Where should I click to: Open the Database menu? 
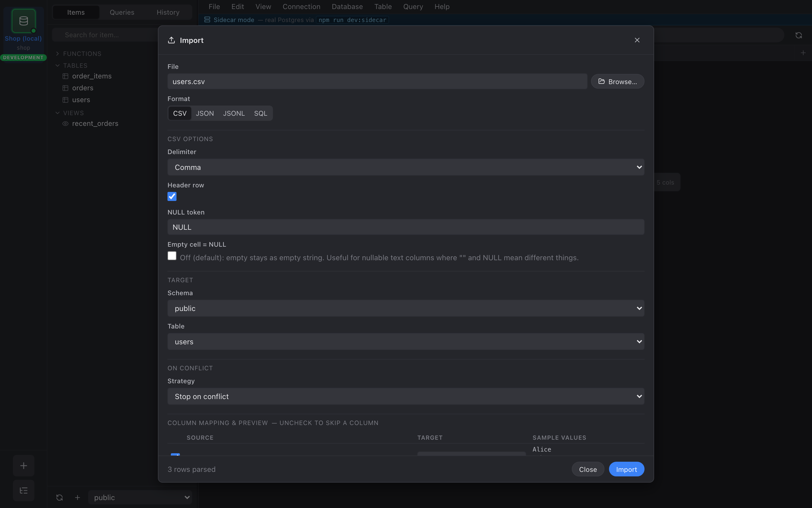(347, 7)
